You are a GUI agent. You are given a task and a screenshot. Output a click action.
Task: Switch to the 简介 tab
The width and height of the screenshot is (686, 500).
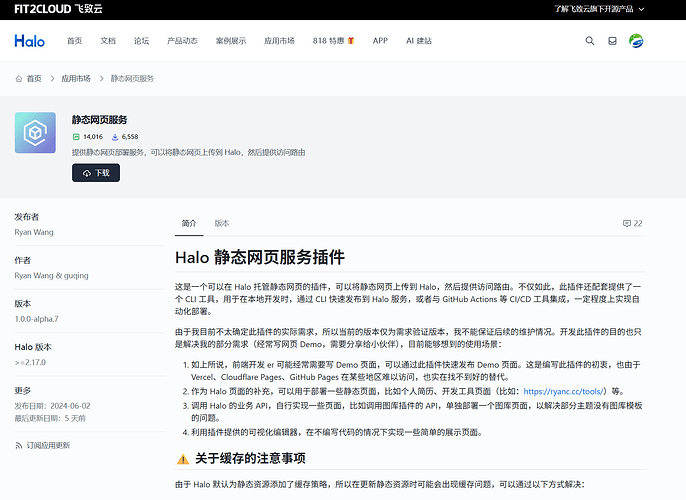point(189,224)
